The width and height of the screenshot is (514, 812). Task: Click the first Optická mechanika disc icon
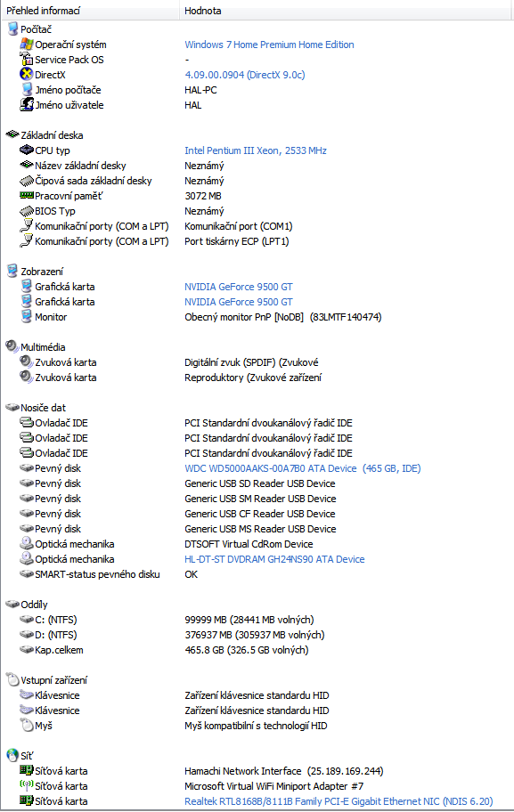(x=27, y=543)
